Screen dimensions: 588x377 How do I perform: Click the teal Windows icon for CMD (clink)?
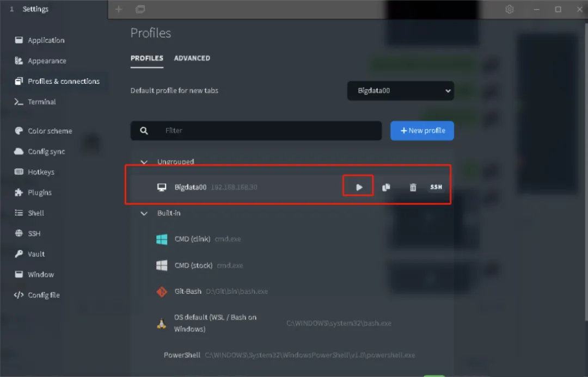pyautogui.click(x=162, y=239)
